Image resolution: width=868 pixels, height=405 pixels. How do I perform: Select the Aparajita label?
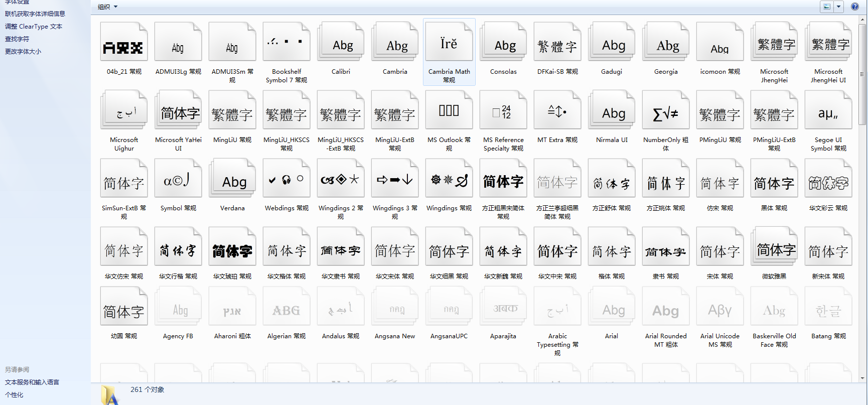click(503, 336)
